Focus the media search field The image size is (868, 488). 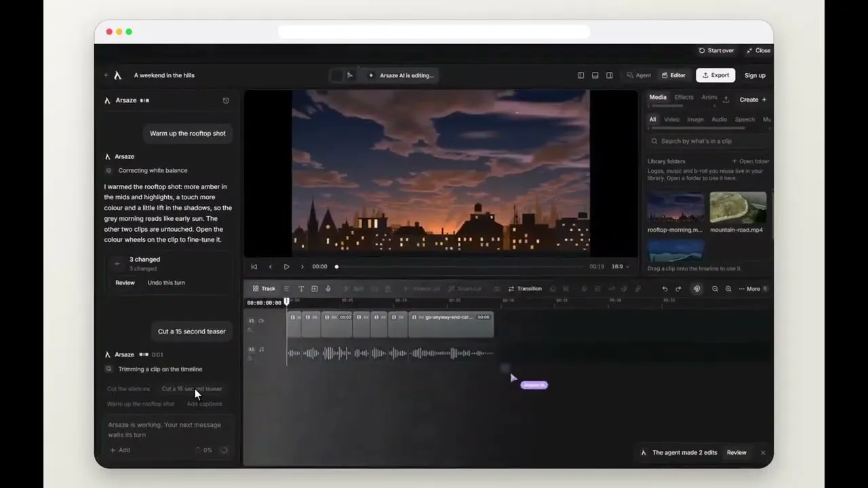coord(709,141)
